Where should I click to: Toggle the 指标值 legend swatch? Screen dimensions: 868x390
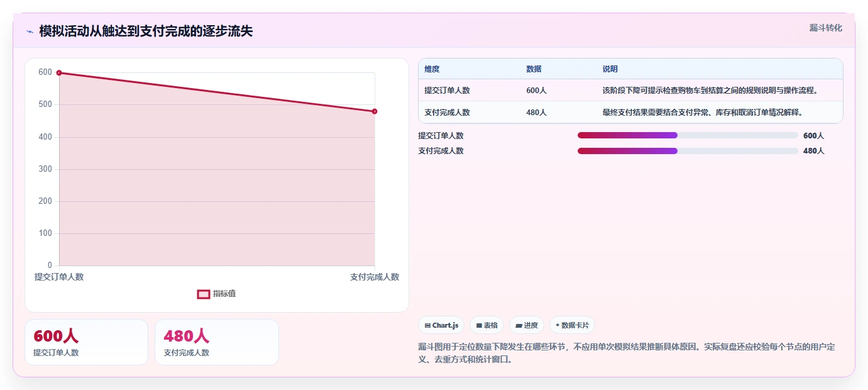204,294
